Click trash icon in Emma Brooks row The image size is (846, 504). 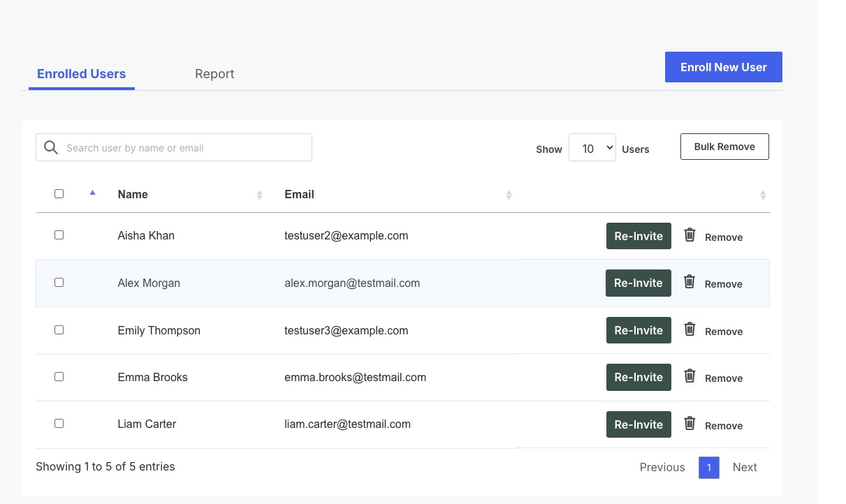(690, 376)
